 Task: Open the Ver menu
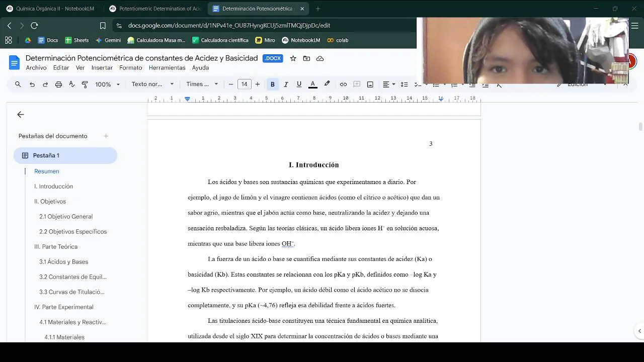[80, 68]
